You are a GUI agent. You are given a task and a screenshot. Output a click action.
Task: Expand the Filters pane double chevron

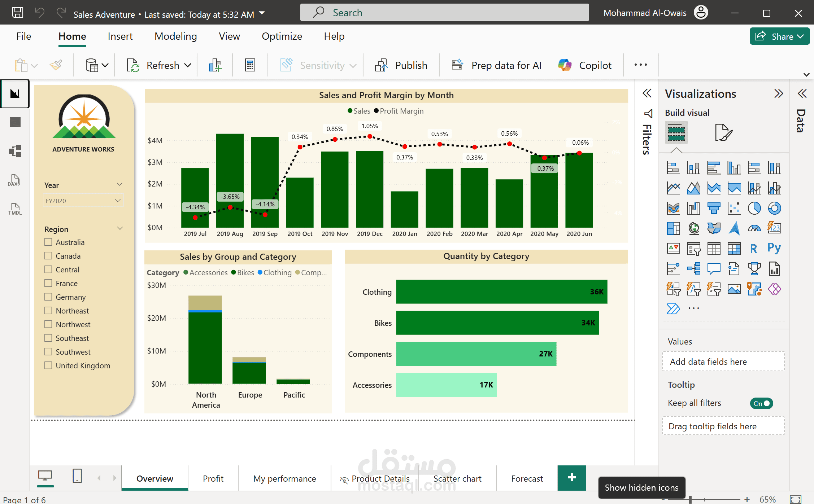[647, 94]
